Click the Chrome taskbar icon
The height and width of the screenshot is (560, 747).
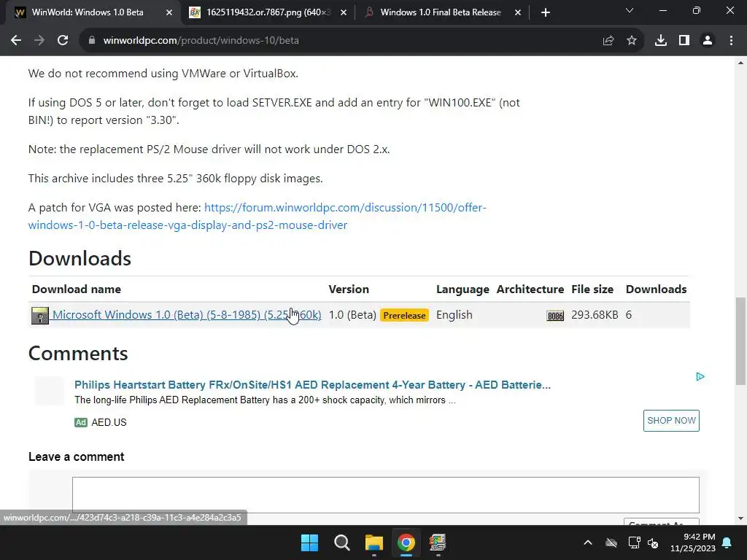406,542
